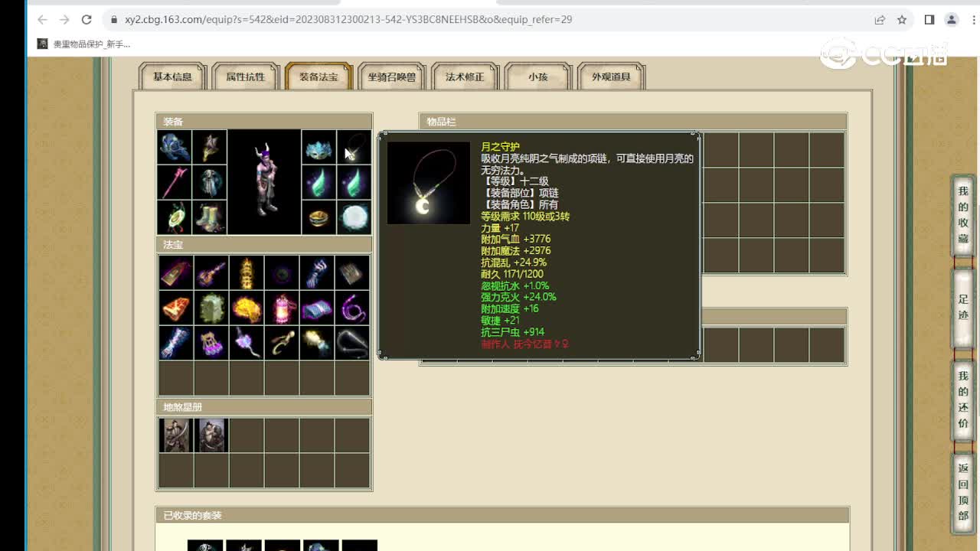Open the 贵重物品保护 bookmark
The height and width of the screenshot is (551, 980).
point(84,44)
